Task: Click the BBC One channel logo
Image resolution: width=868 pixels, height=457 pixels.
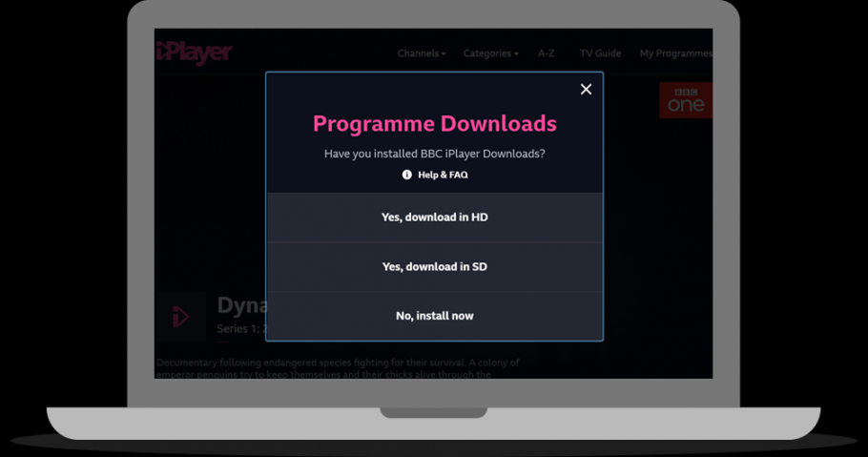Action: tap(685, 100)
